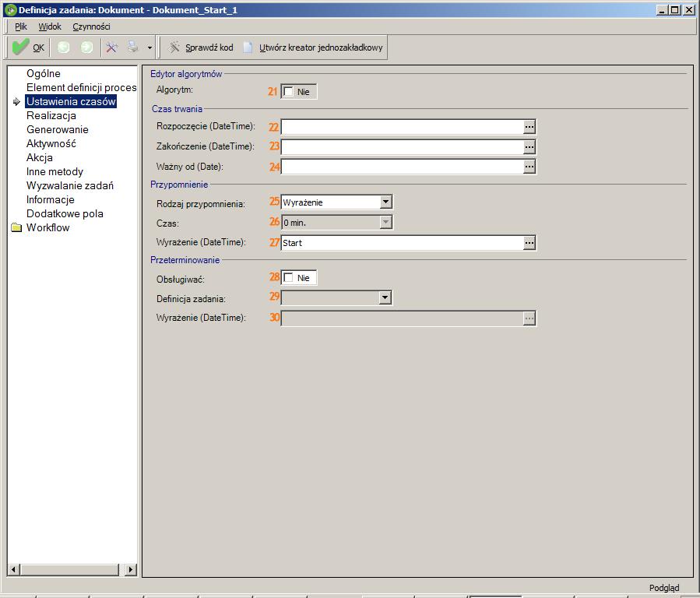This screenshot has width=700, height=598.
Task: Open the Generowanie section
Action: (57, 129)
